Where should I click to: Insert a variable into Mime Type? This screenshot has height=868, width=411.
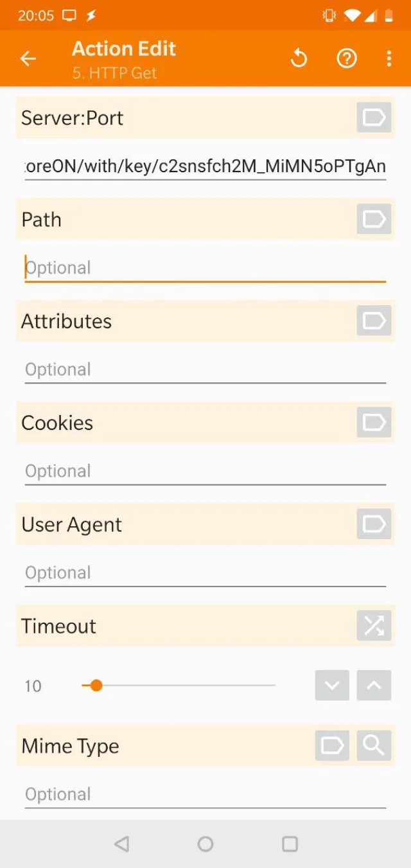331,745
